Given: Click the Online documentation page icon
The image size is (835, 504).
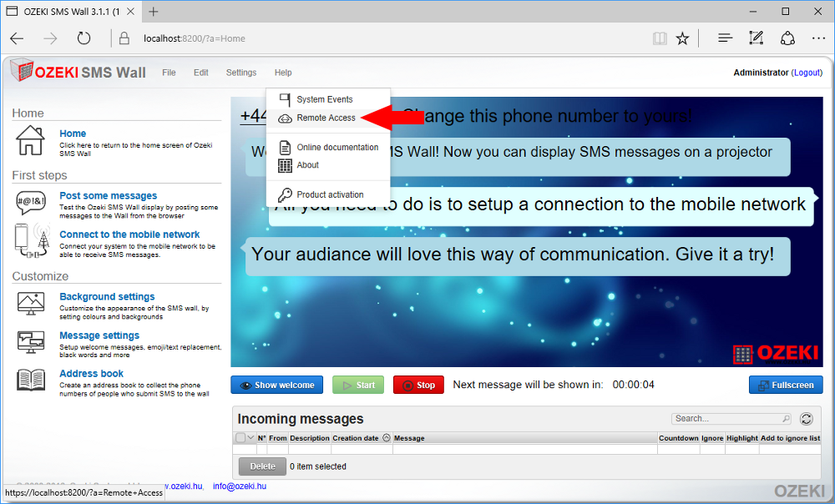Looking at the screenshot, I should 286,148.
